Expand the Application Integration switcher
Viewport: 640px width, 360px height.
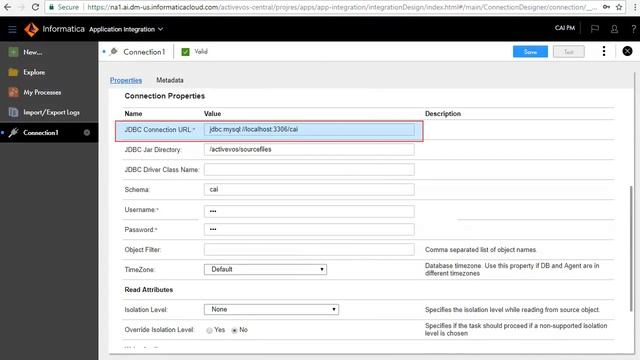(126, 29)
